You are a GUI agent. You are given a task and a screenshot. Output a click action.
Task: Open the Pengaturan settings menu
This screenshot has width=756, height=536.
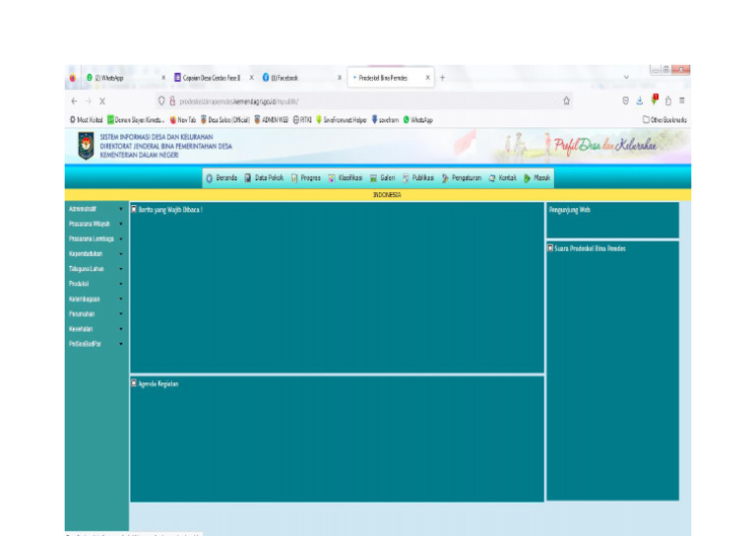pyautogui.click(x=462, y=178)
